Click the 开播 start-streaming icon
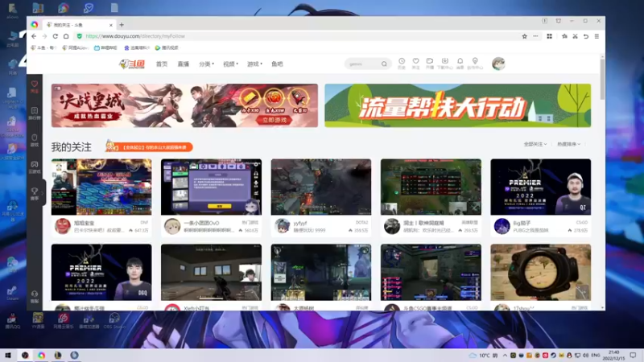Image resolution: width=644 pixels, height=362 pixels. click(x=430, y=64)
